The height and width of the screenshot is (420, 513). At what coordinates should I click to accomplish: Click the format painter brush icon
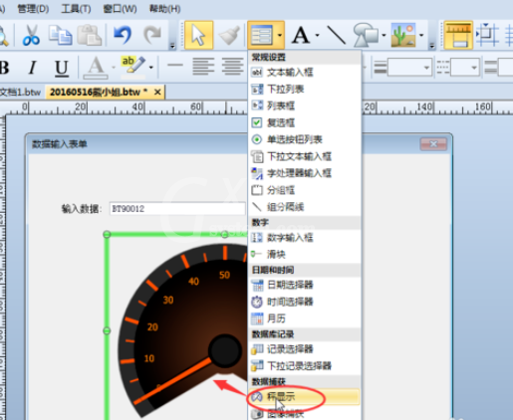(x=229, y=35)
